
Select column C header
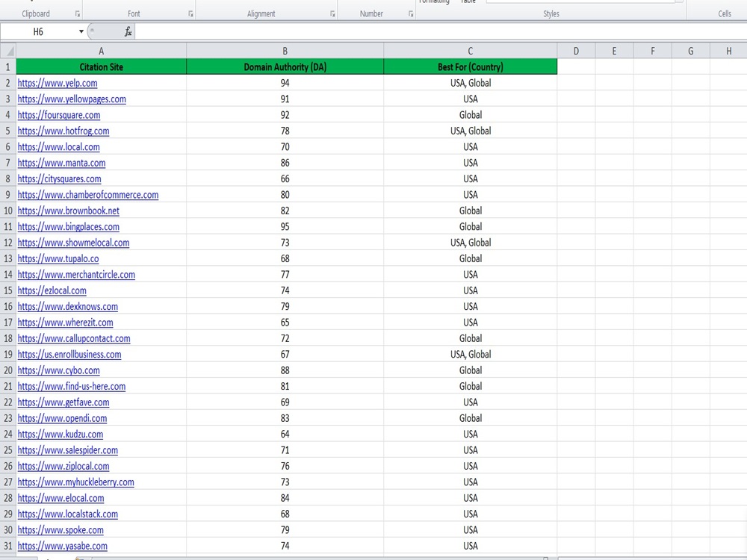470,51
